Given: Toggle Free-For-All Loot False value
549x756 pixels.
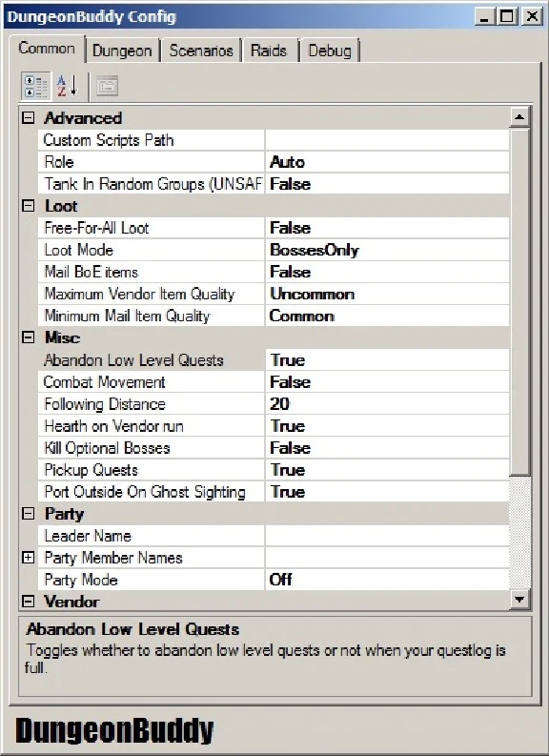Looking at the screenshot, I should (x=387, y=228).
